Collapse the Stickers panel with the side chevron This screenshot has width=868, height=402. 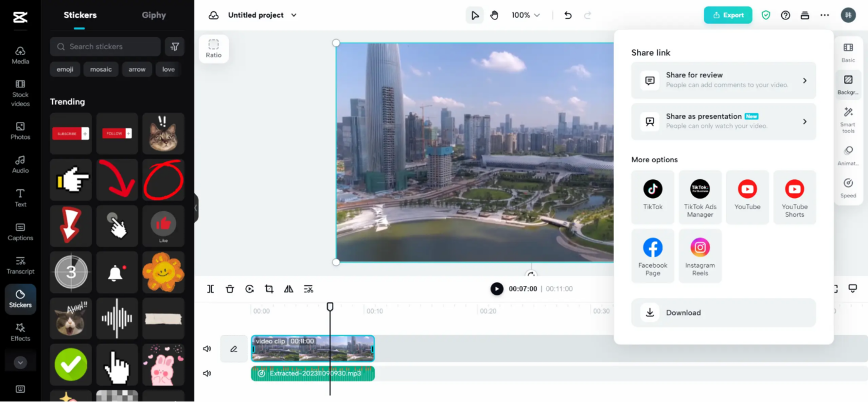coord(195,208)
